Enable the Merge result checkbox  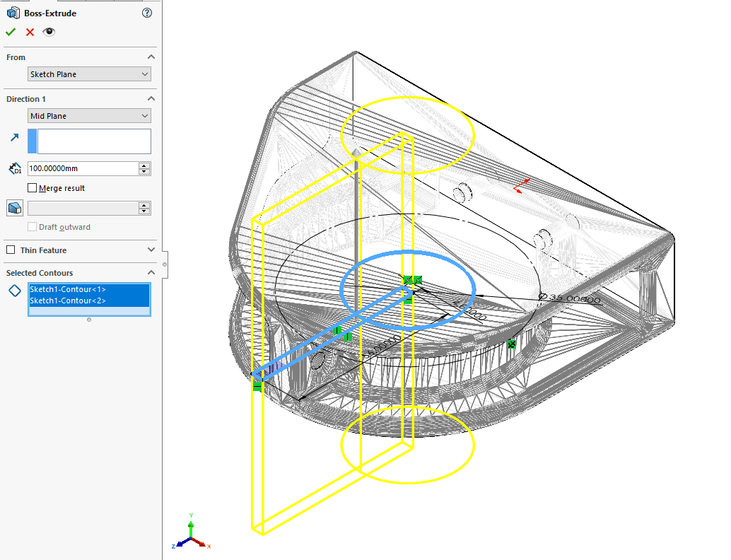31,187
